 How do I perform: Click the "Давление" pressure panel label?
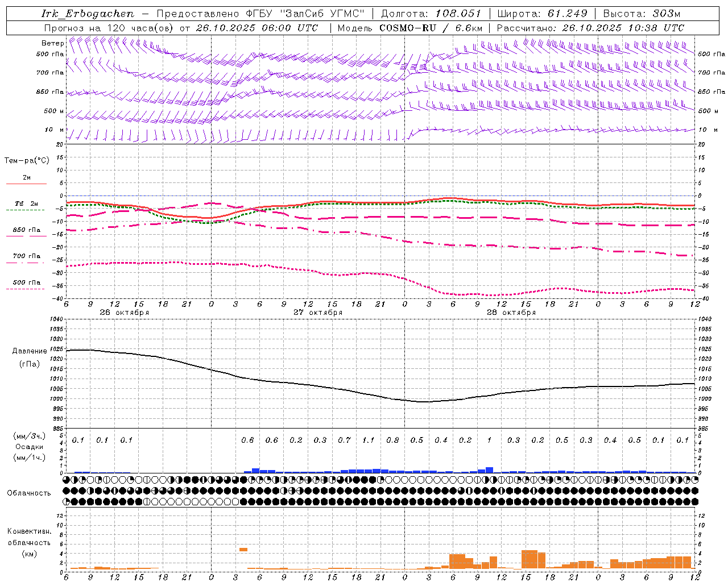pos(30,351)
